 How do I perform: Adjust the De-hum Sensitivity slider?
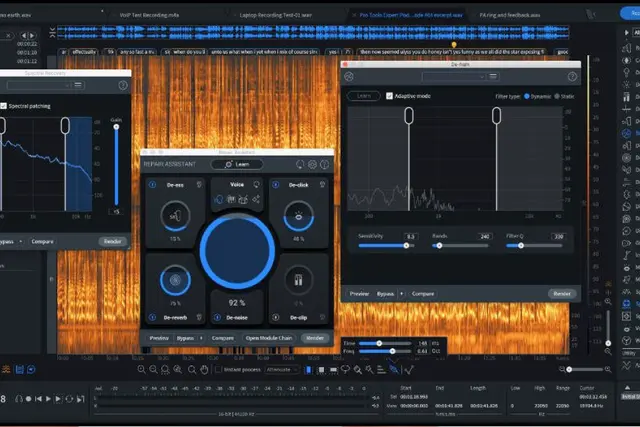click(406, 245)
